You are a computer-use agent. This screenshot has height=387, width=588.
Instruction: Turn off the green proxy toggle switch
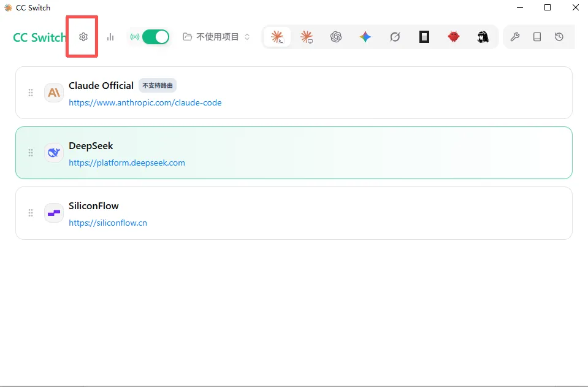156,37
